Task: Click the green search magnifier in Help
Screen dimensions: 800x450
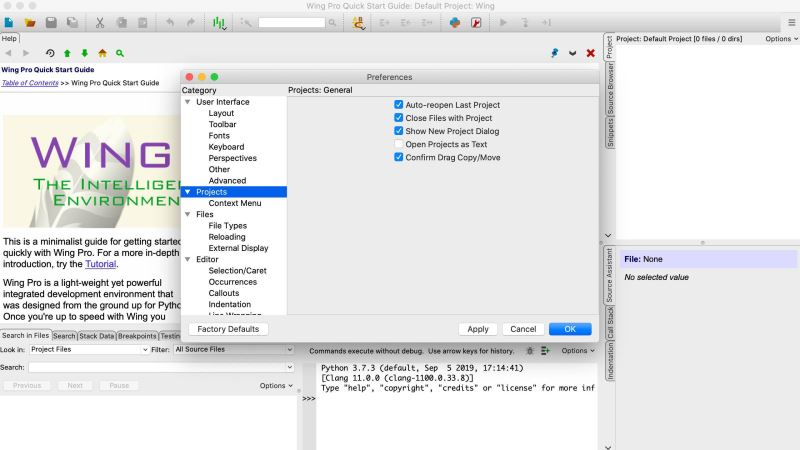Action: 120,53
